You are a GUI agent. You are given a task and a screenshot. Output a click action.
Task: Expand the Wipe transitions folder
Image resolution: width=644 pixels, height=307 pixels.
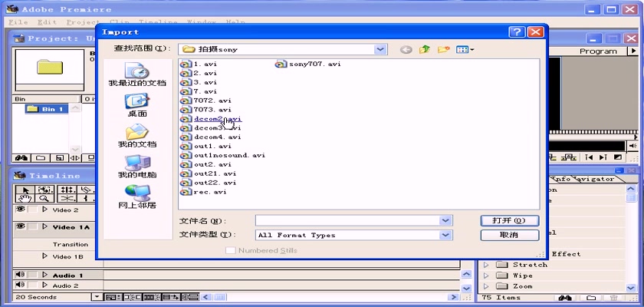click(x=486, y=276)
